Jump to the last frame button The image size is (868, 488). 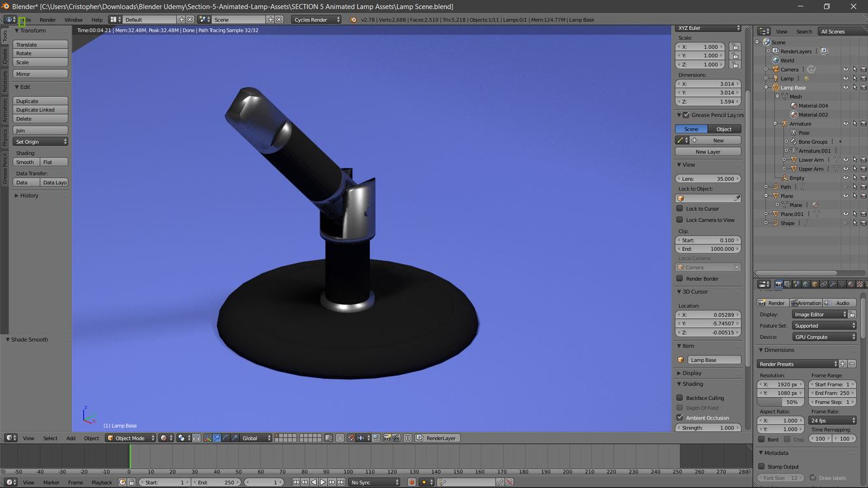pos(341,482)
